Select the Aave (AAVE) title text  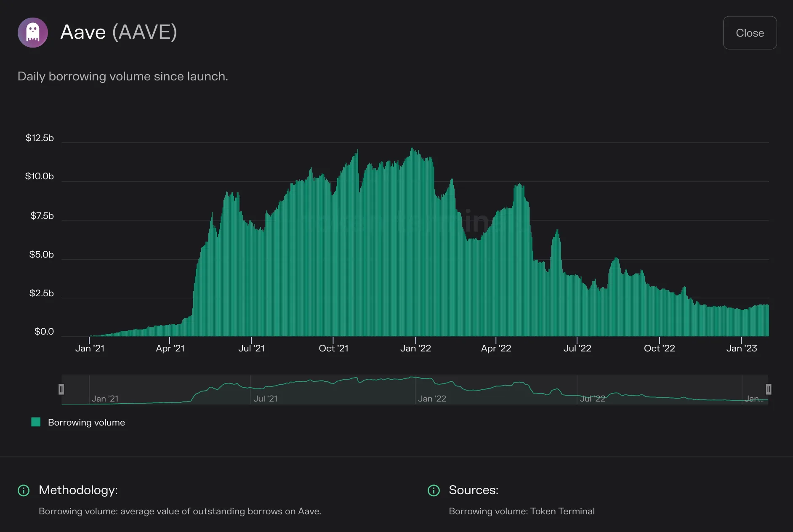click(x=119, y=32)
